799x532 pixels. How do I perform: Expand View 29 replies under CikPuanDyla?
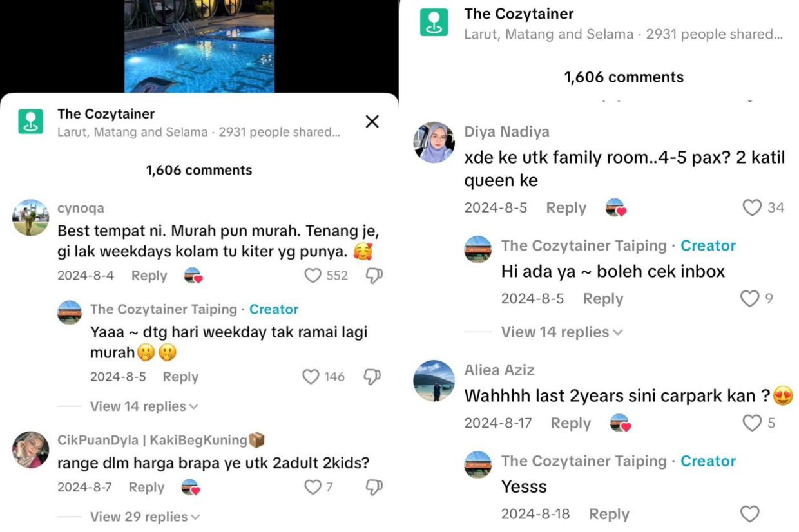[145, 517]
